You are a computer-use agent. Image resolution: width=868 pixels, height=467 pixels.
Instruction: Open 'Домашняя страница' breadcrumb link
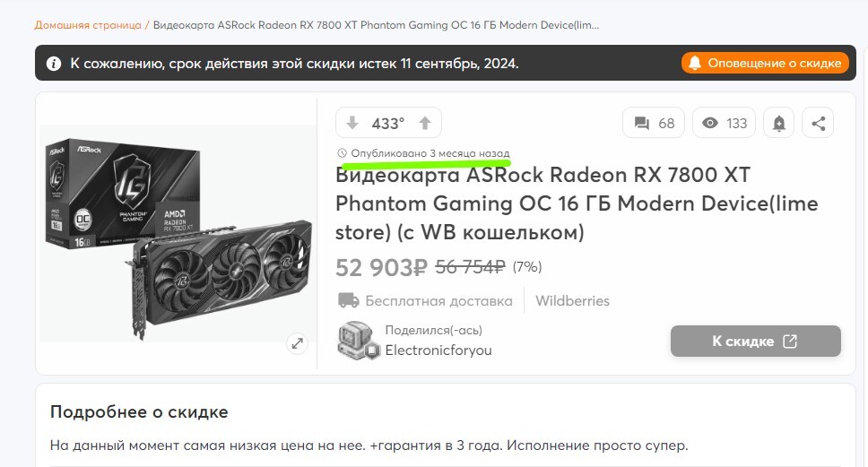coord(88,25)
